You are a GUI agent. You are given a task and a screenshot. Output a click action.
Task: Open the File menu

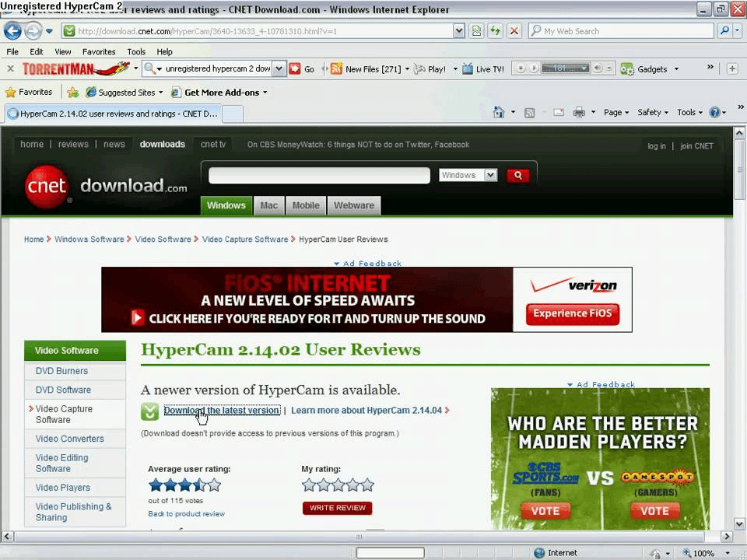coord(12,51)
